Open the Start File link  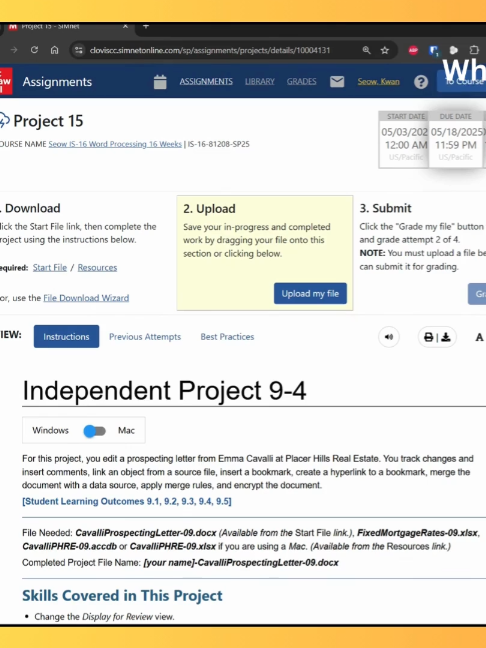point(50,267)
